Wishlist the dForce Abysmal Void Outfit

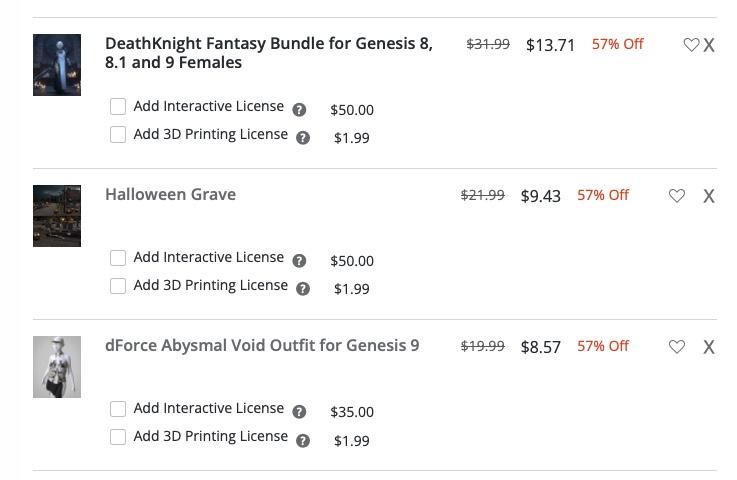coord(677,347)
